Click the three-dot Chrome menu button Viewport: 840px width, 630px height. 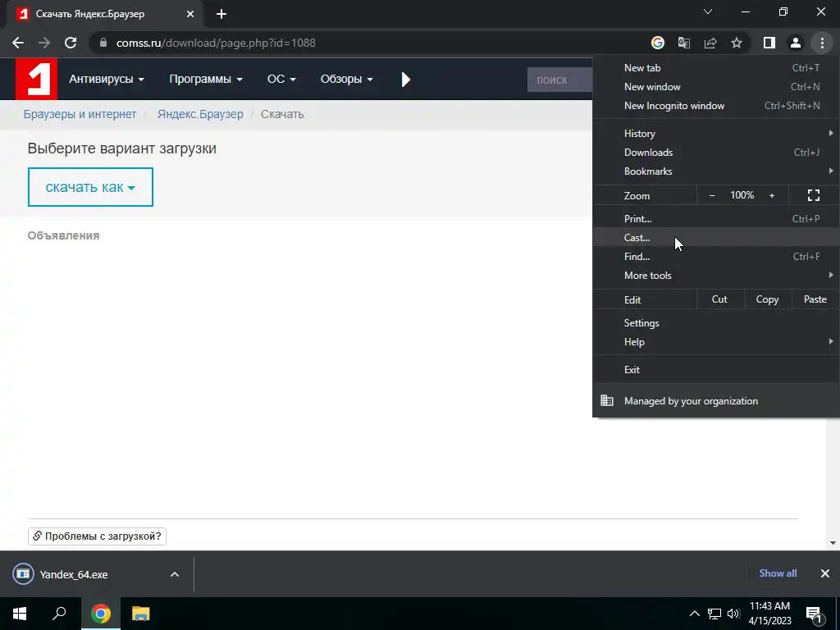822,43
